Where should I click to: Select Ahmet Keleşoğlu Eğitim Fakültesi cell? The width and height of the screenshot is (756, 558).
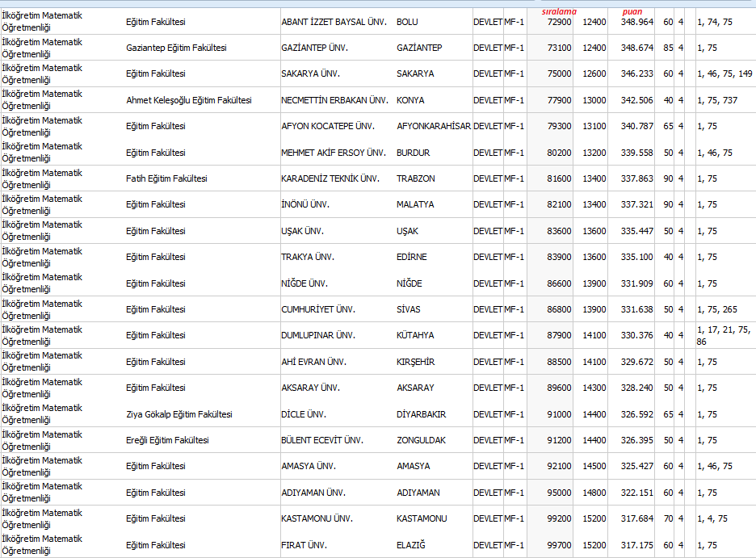189,100
